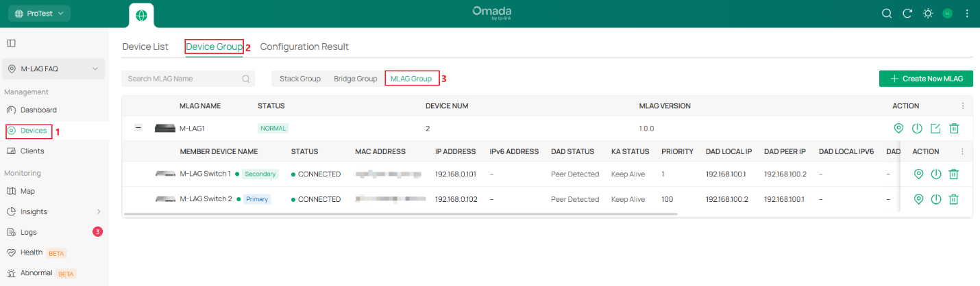Collapse the M-LAG1 row with minus button
The width and height of the screenshot is (980, 286).
click(x=138, y=128)
